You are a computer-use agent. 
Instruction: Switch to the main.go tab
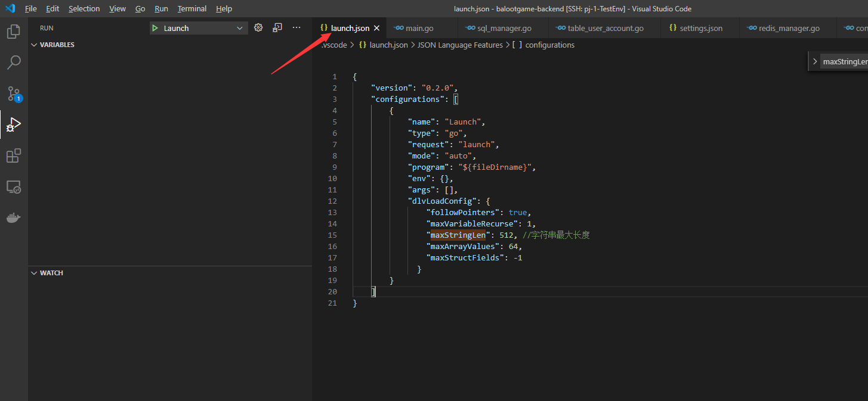[422, 27]
